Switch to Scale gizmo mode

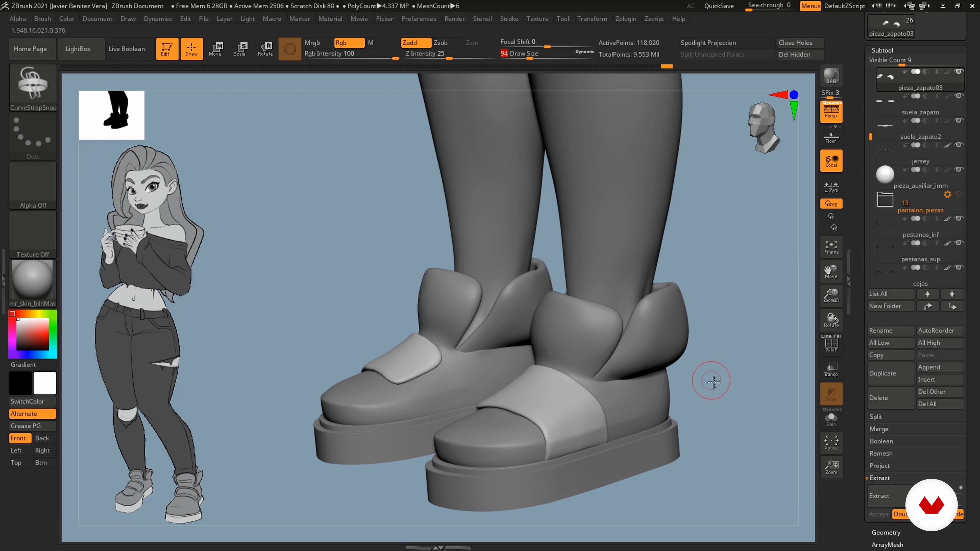[240, 49]
